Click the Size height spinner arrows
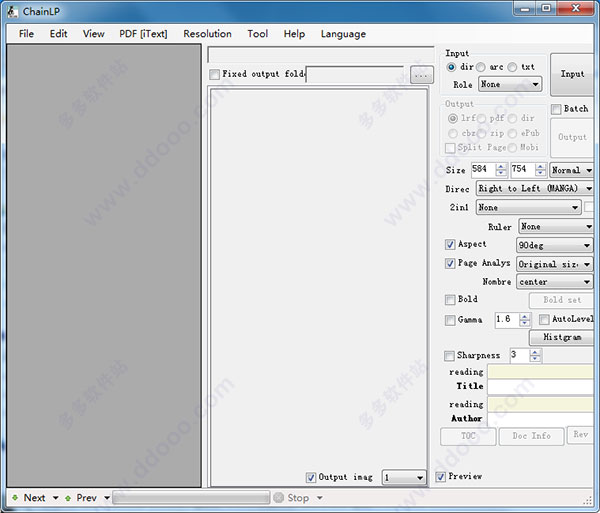Viewport: 600px width, 513px height. click(x=540, y=169)
